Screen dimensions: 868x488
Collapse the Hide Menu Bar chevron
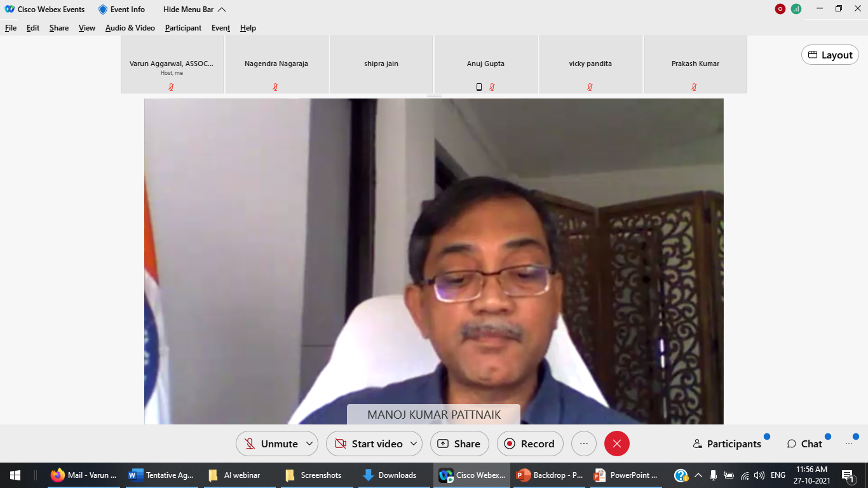(x=222, y=10)
